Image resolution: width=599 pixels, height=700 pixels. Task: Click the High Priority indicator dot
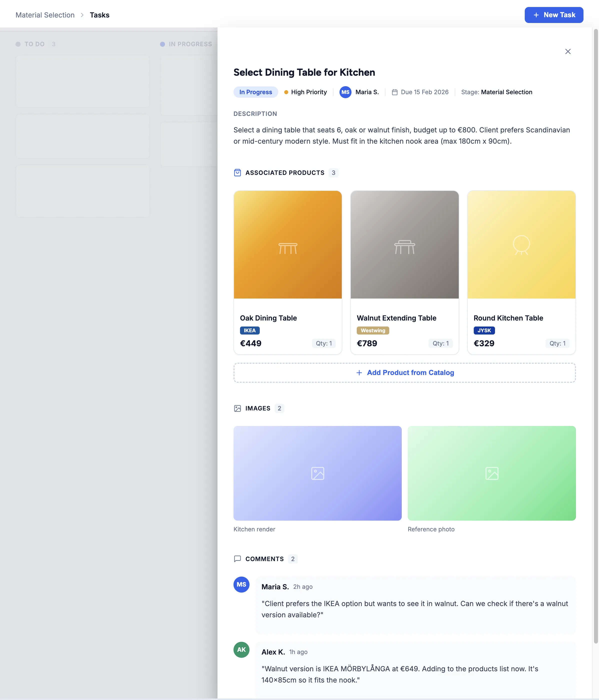(286, 92)
